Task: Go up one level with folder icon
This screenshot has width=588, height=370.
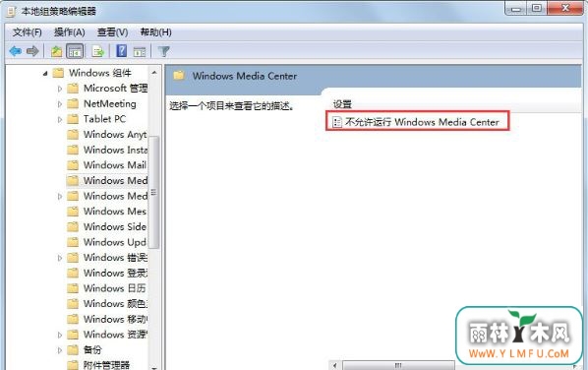Action: [x=57, y=51]
